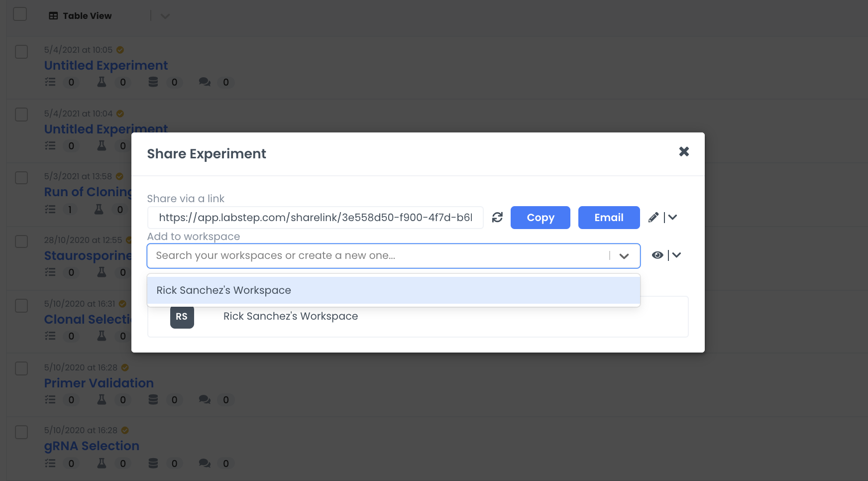Click the Table View grid icon
868x481 pixels.
click(x=53, y=16)
